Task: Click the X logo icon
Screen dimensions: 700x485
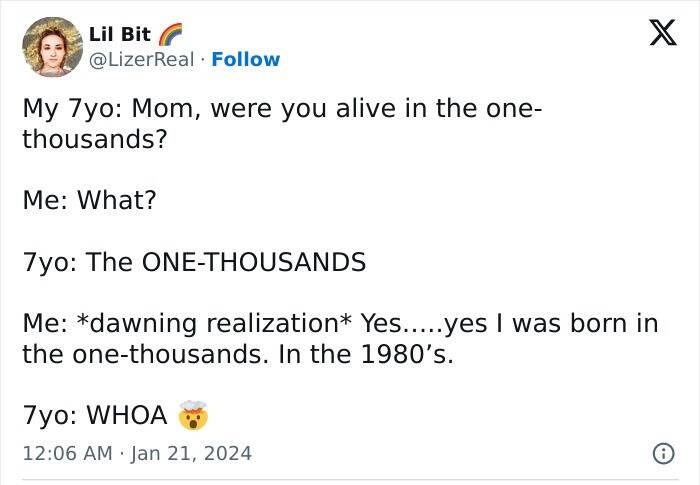Action: click(656, 36)
